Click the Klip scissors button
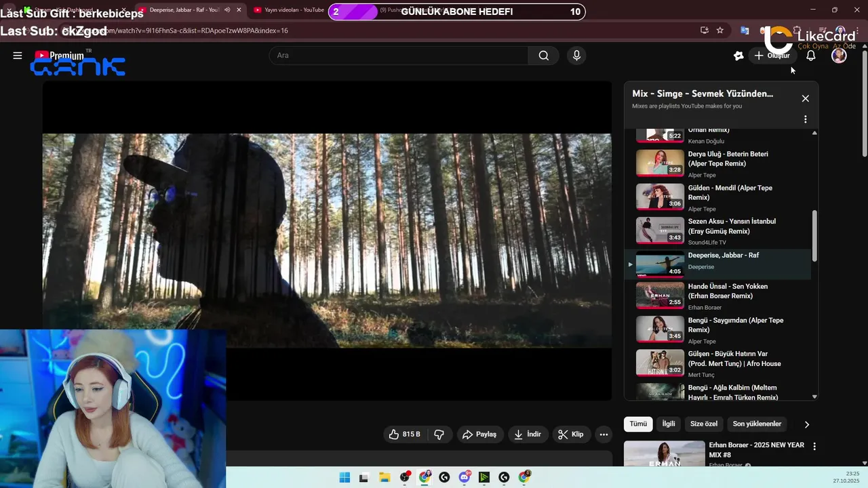868x488 pixels. (x=570, y=434)
